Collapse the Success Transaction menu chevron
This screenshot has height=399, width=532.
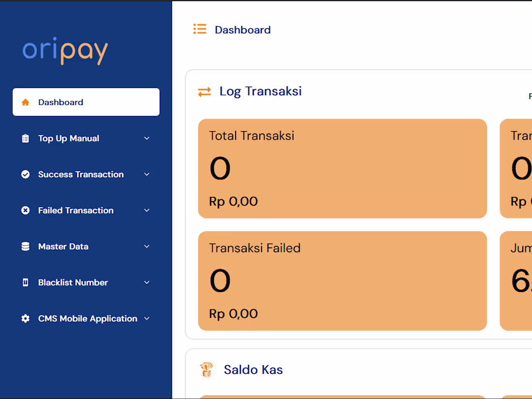tap(147, 174)
